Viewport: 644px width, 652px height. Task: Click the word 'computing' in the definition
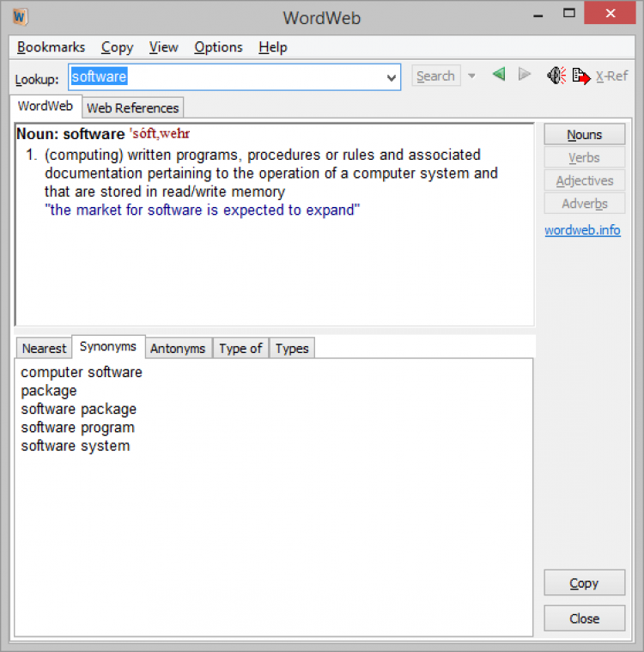tap(84, 155)
